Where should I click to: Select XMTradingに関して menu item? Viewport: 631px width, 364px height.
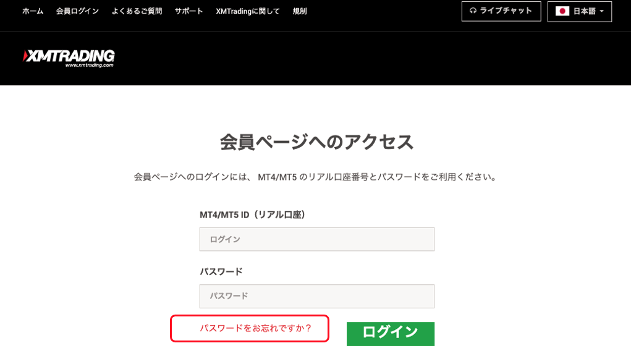pos(247,11)
